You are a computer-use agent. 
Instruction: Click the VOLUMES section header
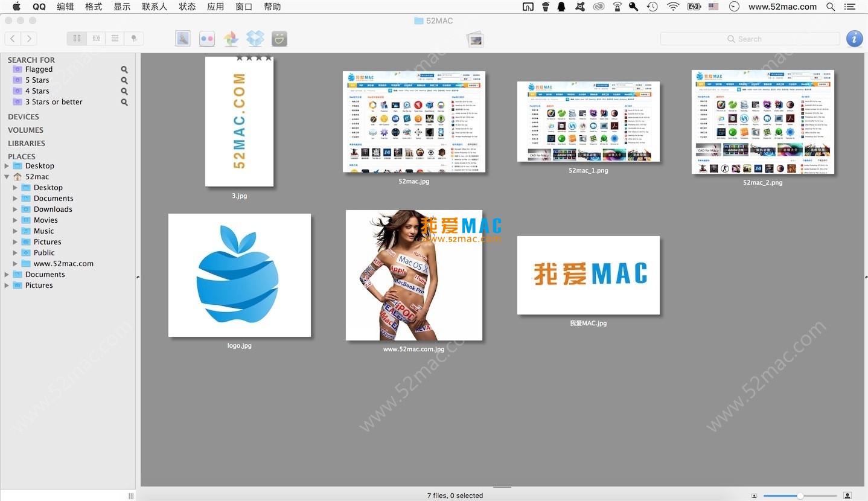pyautogui.click(x=25, y=130)
